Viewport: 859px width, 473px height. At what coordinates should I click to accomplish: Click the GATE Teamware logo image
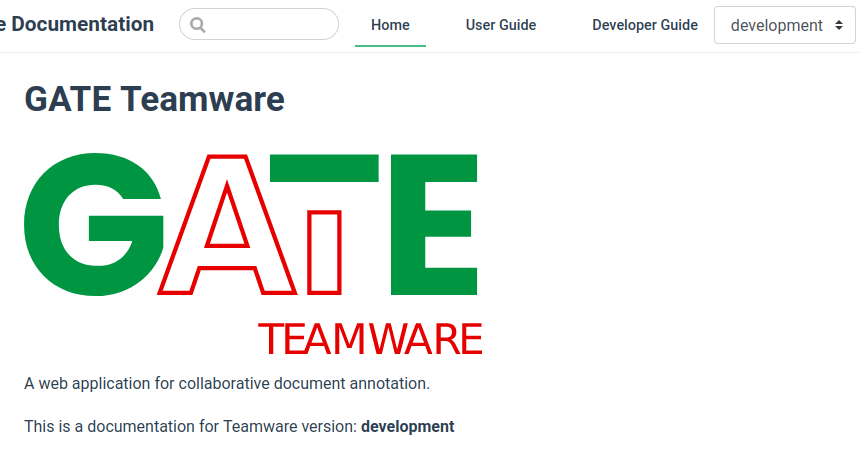(253, 254)
